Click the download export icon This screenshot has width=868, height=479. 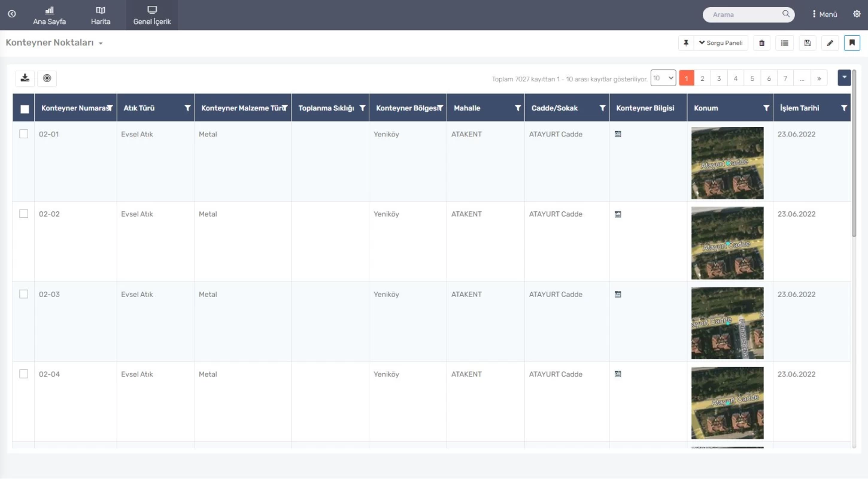tap(25, 78)
